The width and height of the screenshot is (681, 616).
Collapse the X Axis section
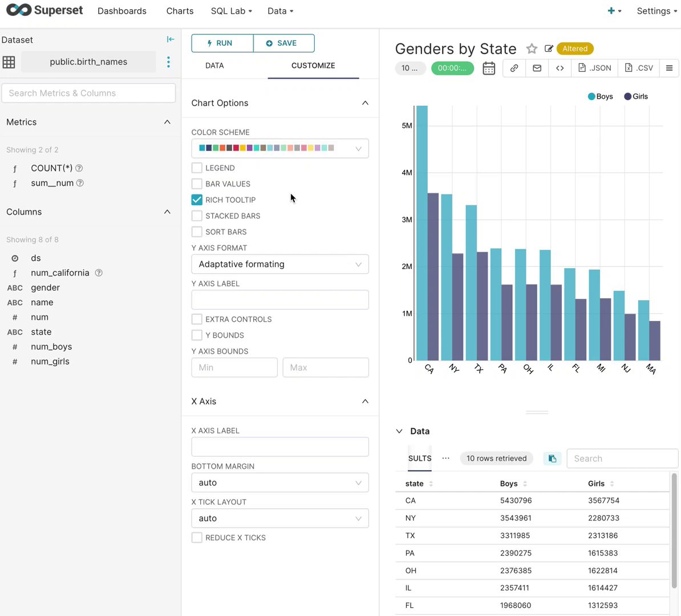point(365,402)
